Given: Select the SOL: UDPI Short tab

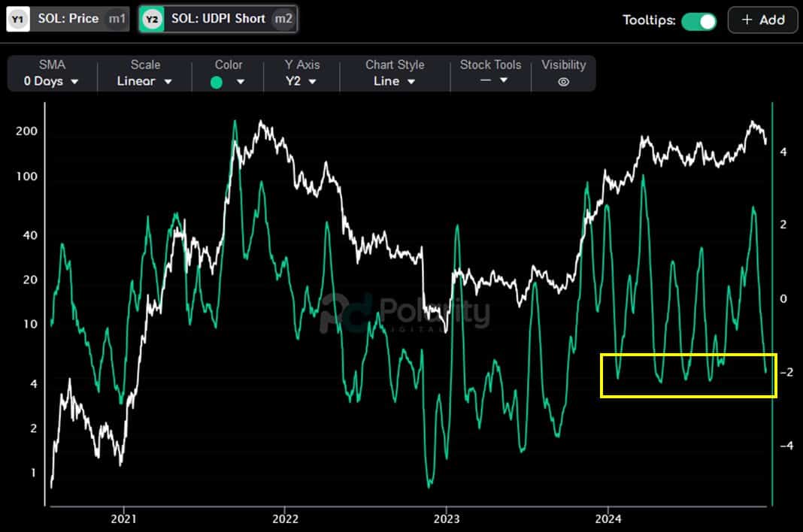Looking at the screenshot, I should coord(218,20).
